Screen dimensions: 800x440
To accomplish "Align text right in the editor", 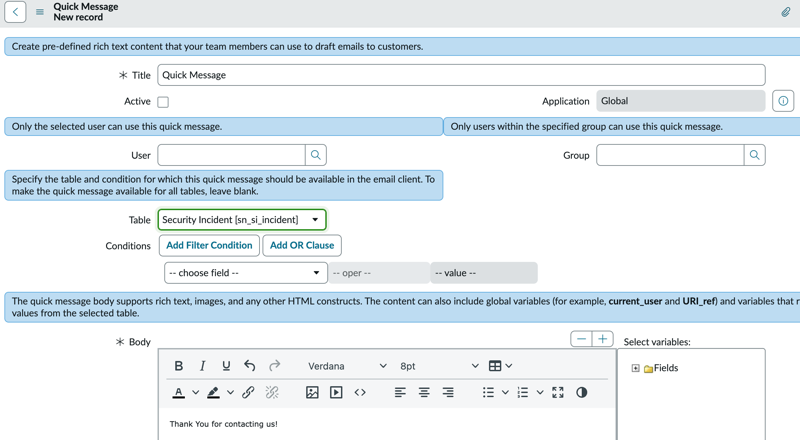I will click(x=448, y=393).
